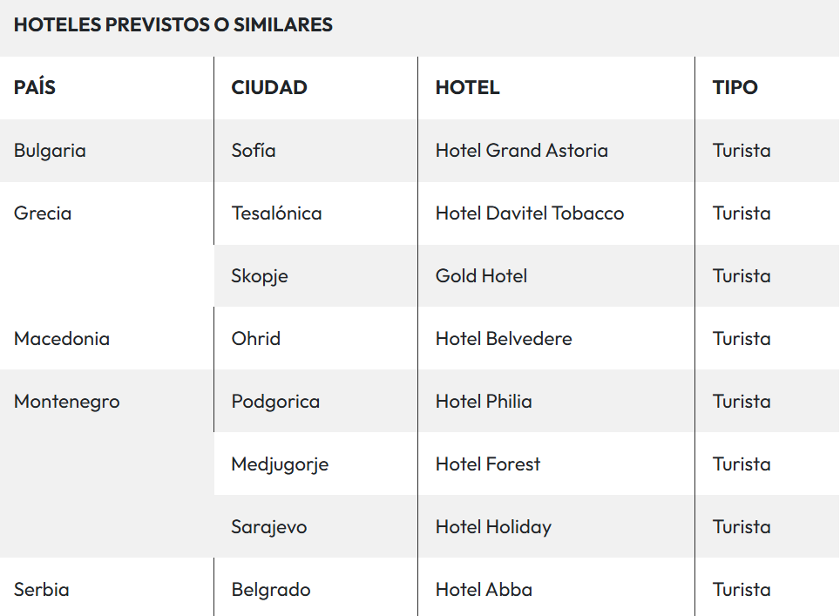
Task: Click the Skopje city cell
Action: (x=260, y=276)
